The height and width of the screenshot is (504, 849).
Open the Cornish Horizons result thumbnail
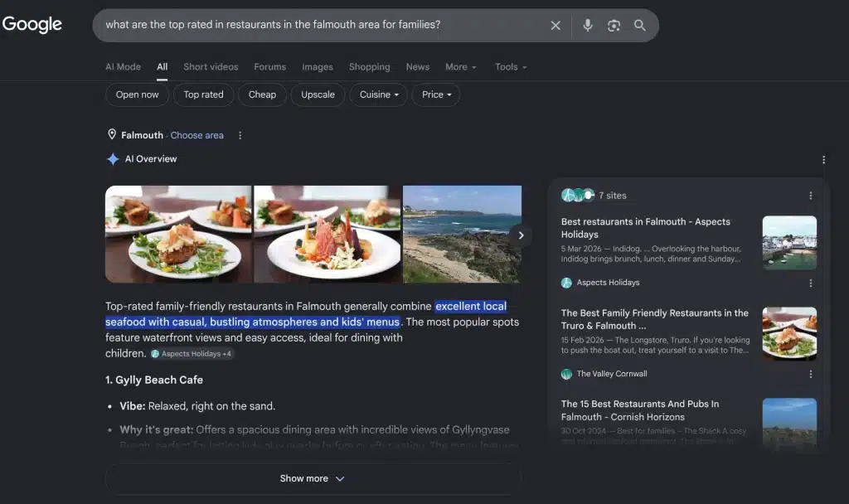pos(789,422)
